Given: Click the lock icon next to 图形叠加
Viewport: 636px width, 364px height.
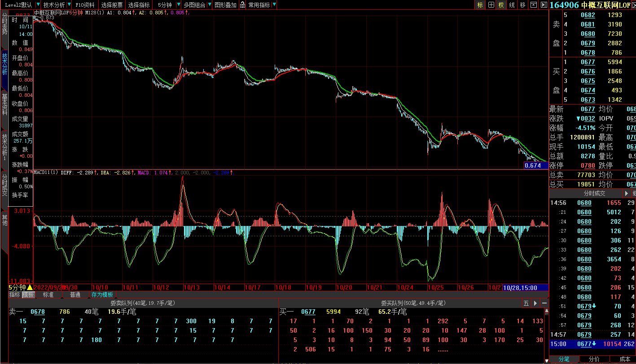Looking at the screenshot, I should (242, 5).
